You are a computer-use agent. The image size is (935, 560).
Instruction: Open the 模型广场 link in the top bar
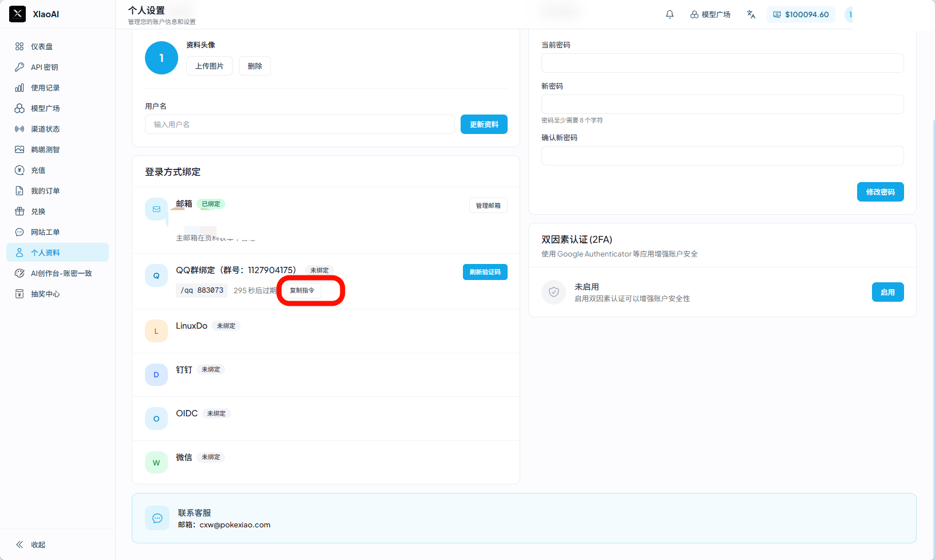click(710, 14)
